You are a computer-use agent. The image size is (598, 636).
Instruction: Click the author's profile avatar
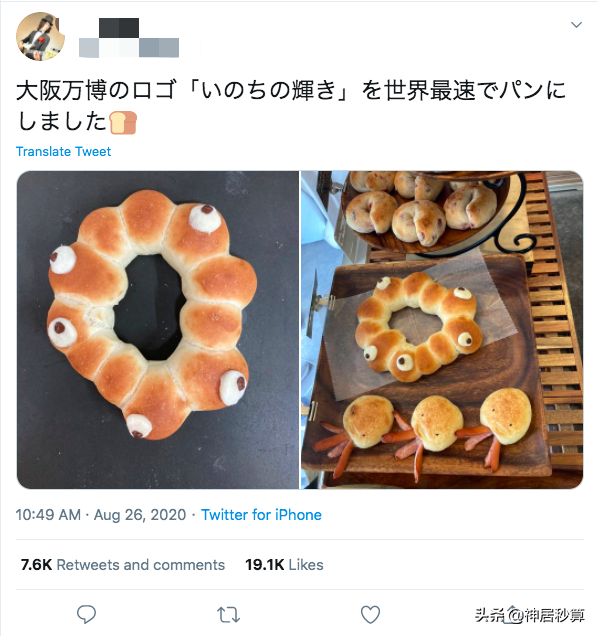pyautogui.click(x=40, y=37)
